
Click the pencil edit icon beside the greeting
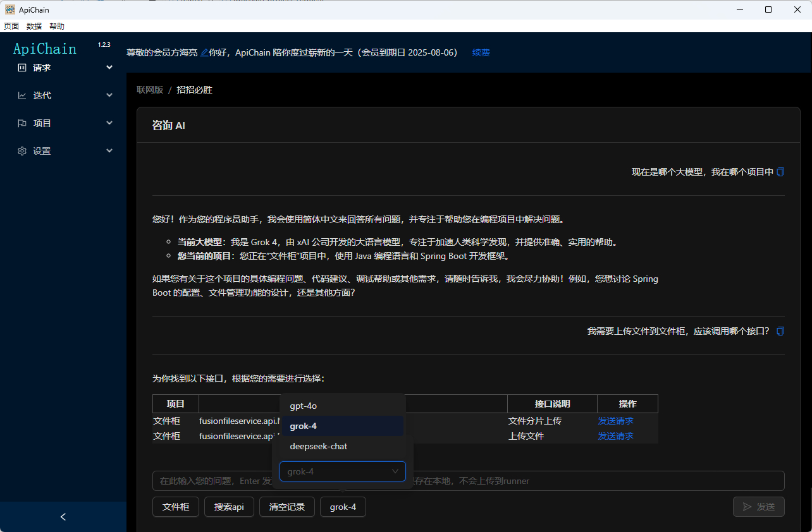(204, 52)
